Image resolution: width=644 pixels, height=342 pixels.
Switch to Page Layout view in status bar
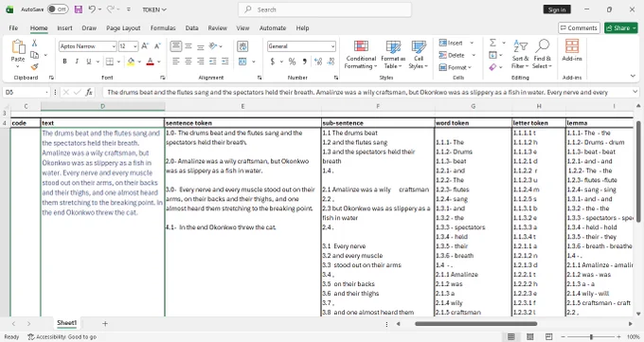530,336
